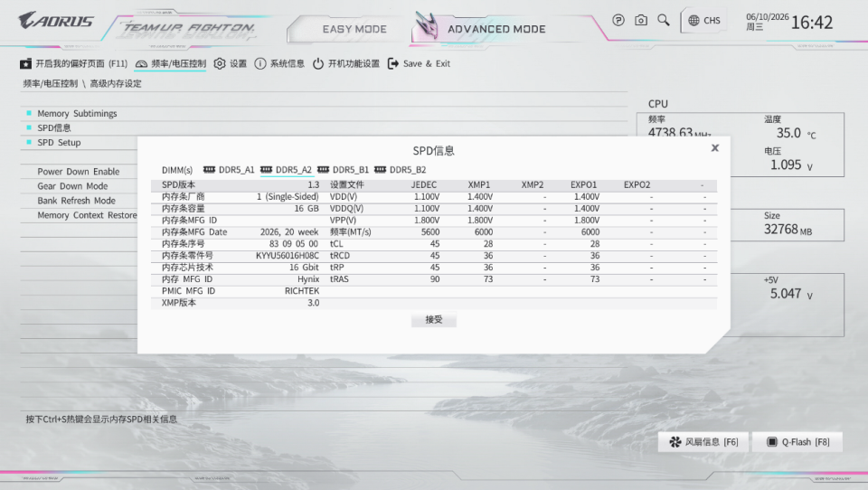Screen dimensions: 868x490
Task: Select the DDR5_B1 DIMM tab
Action: pos(343,169)
